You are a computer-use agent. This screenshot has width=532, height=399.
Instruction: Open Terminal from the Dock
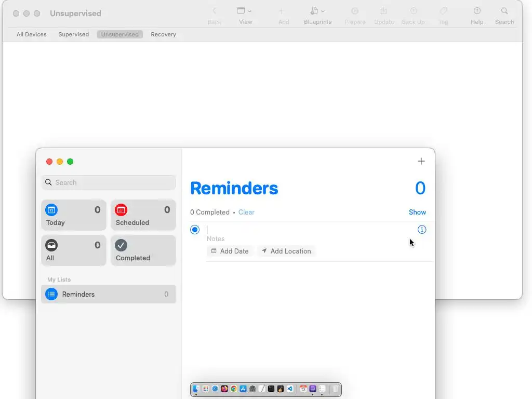(x=271, y=389)
